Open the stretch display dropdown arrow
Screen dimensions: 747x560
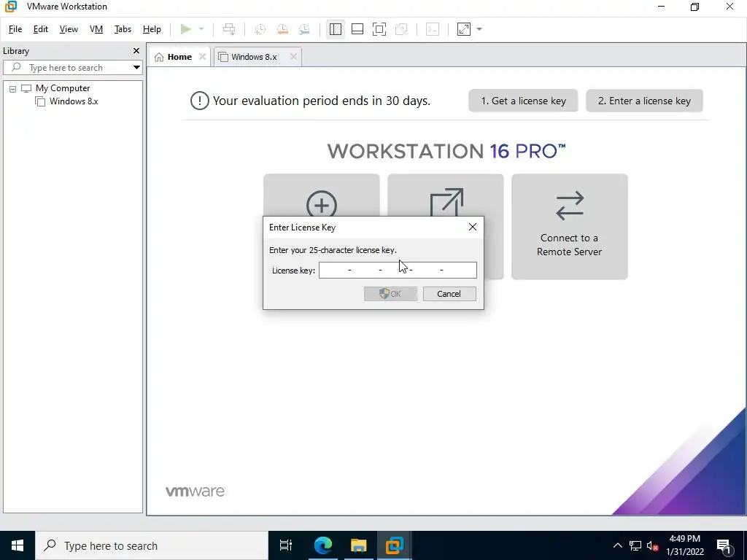click(479, 29)
